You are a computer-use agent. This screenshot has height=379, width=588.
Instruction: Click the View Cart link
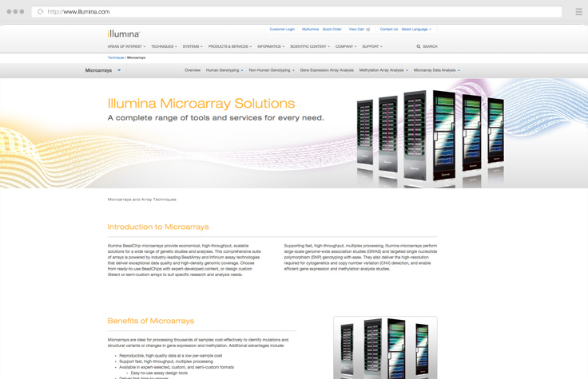click(359, 30)
